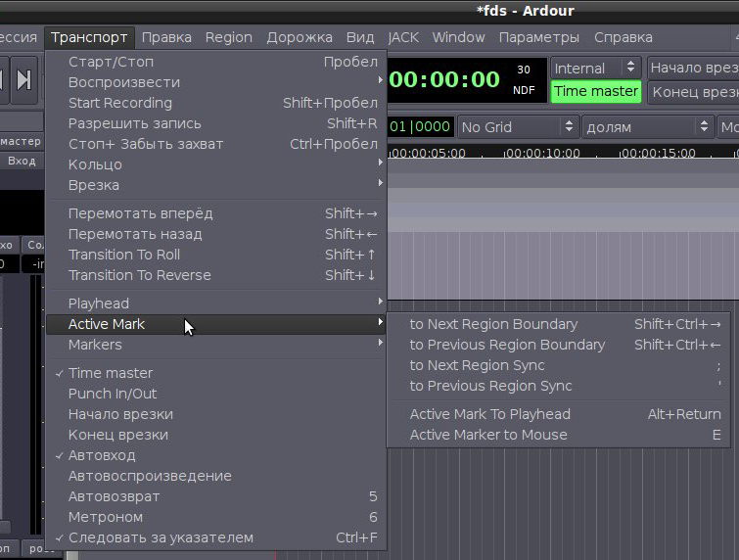
Task: Choose to Next Region Boundary
Action: [x=559, y=324]
